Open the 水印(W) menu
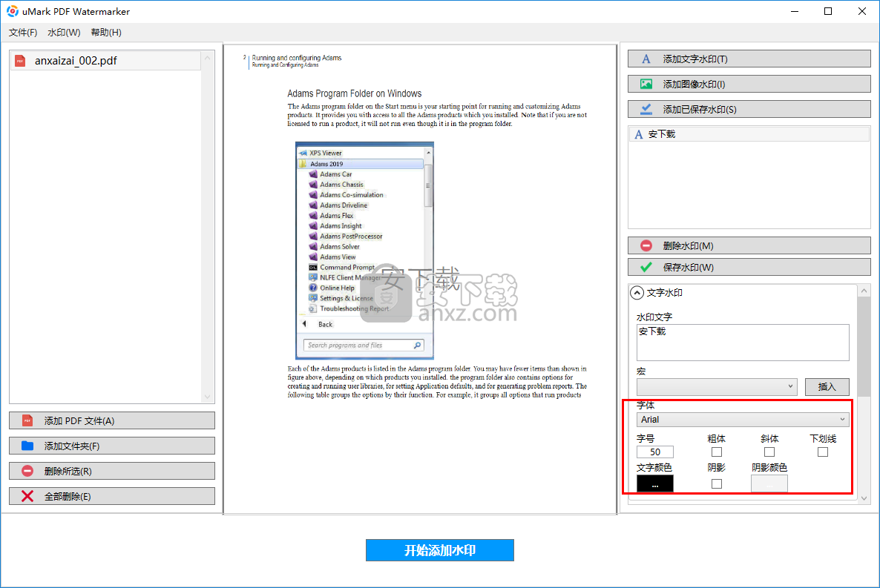Screen dimensions: 880x588 (64, 33)
